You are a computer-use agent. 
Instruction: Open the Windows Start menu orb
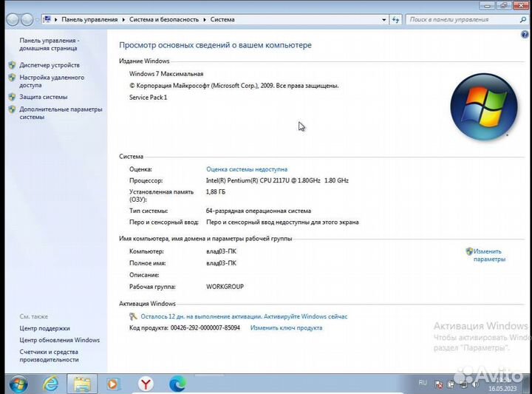point(18,384)
